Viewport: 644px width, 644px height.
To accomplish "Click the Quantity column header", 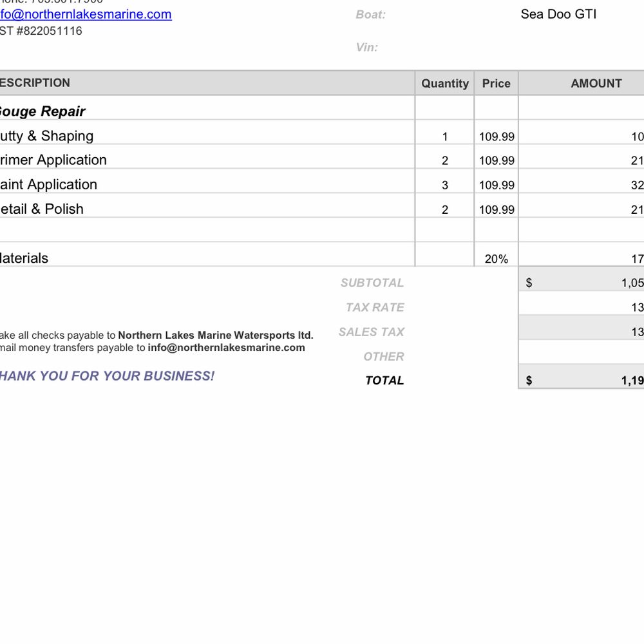I will tap(445, 83).
